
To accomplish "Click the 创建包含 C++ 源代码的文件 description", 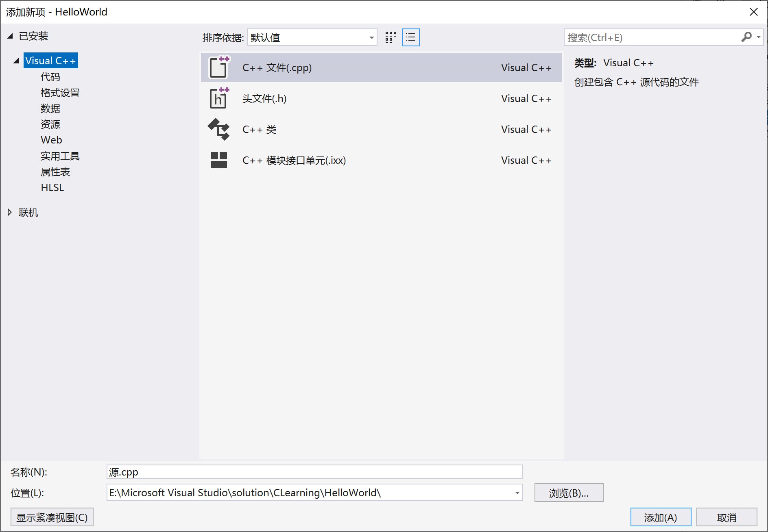I will [x=637, y=82].
